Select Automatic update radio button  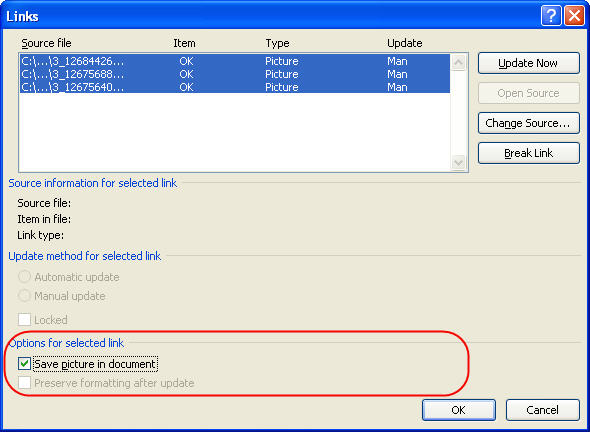click(x=24, y=277)
